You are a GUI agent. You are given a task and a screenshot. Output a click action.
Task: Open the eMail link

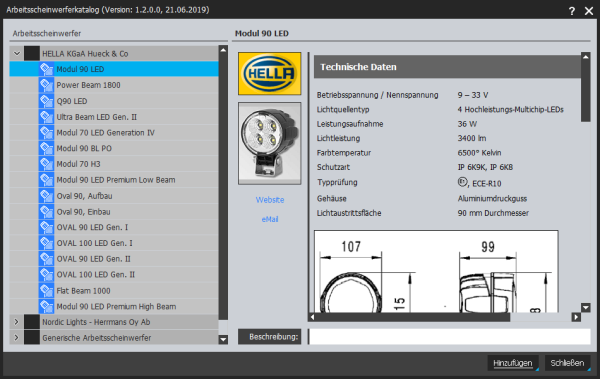click(x=270, y=219)
